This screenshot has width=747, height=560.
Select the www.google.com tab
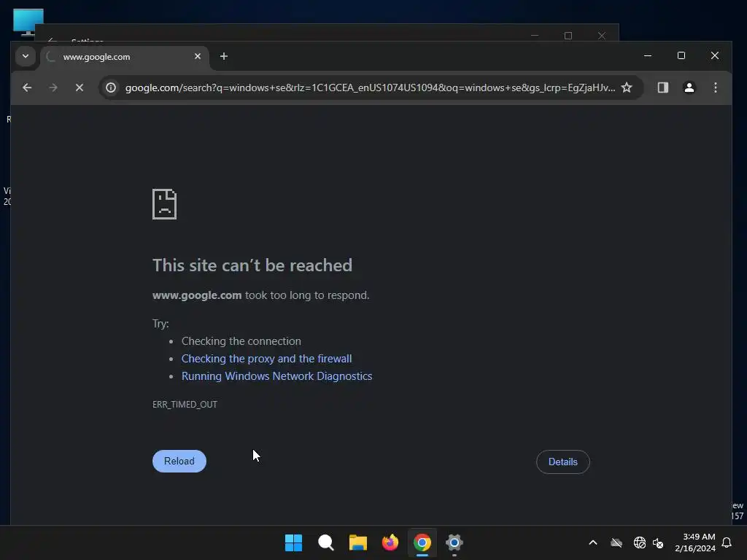click(125, 57)
